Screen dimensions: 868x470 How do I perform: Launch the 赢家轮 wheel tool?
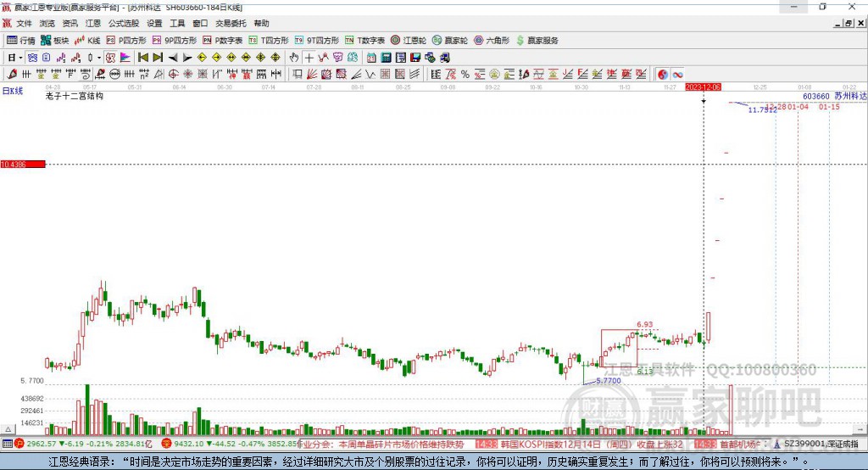[x=450, y=41]
